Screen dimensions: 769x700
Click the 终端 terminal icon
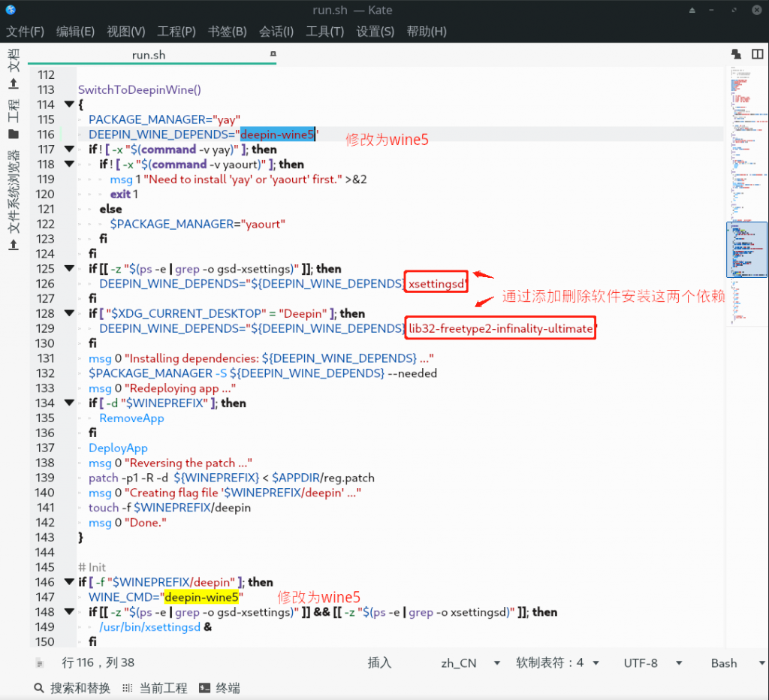point(204,688)
